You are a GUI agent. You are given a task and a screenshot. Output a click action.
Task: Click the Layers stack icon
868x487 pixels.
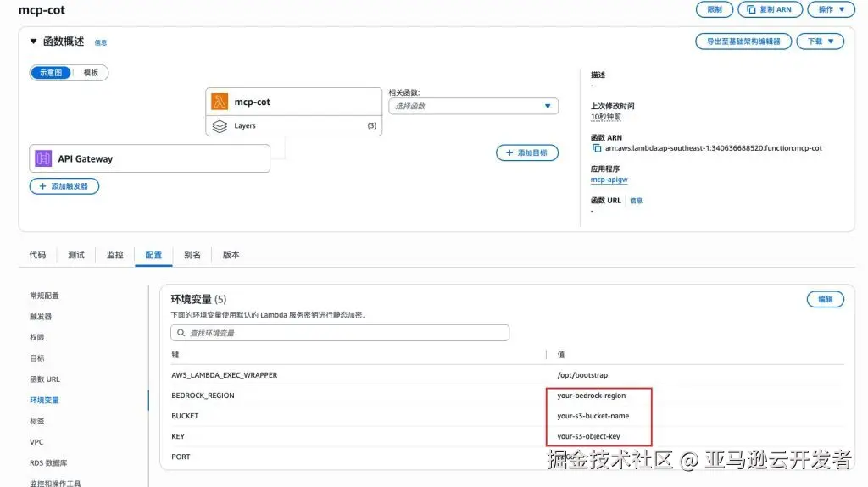(x=220, y=126)
